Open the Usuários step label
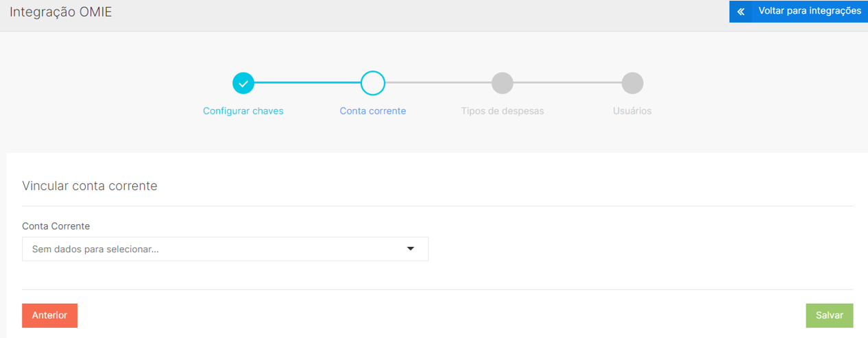 pos(632,111)
